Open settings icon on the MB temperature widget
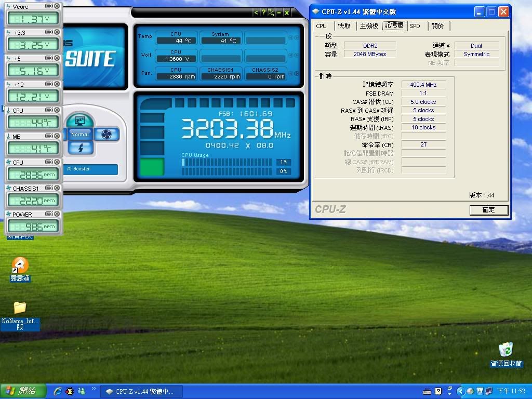Image resolution: width=532 pixels, height=399 pixels. pyautogui.click(x=49, y=136)
